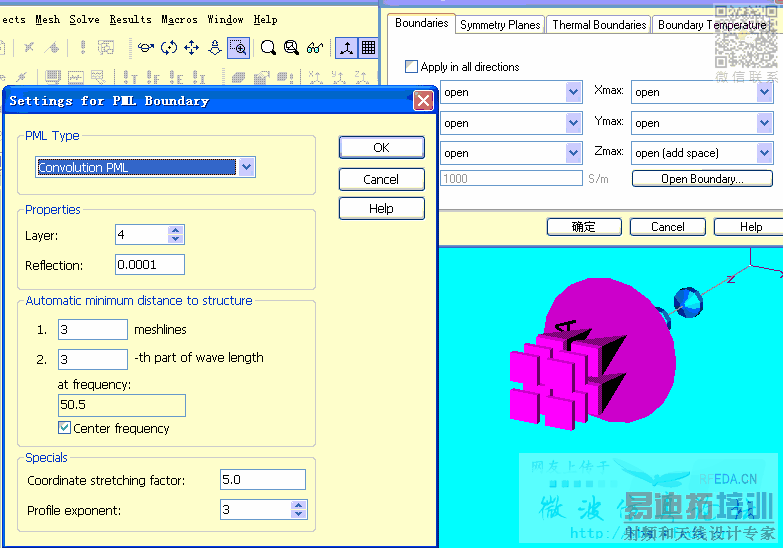Screen dimensions: 783x548
Task: Click the frequency solver F icon
Action: coord(153,77)
